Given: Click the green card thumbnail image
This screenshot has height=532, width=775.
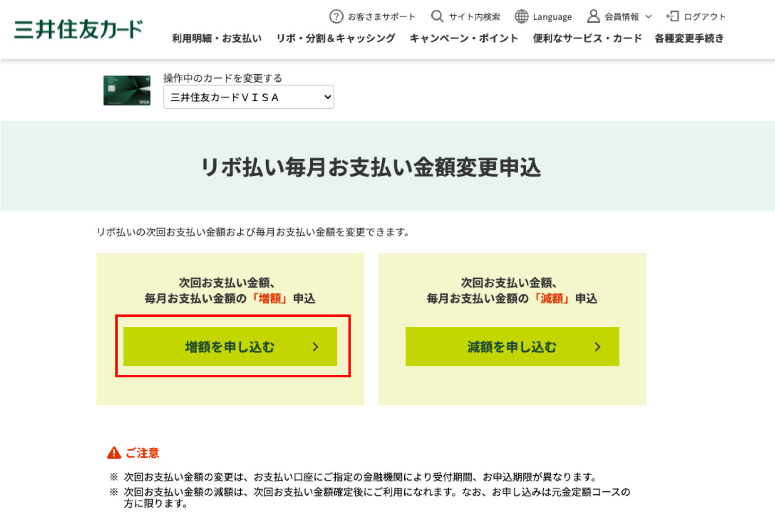Looking at the screenshot, I should [x=127, y=90].
